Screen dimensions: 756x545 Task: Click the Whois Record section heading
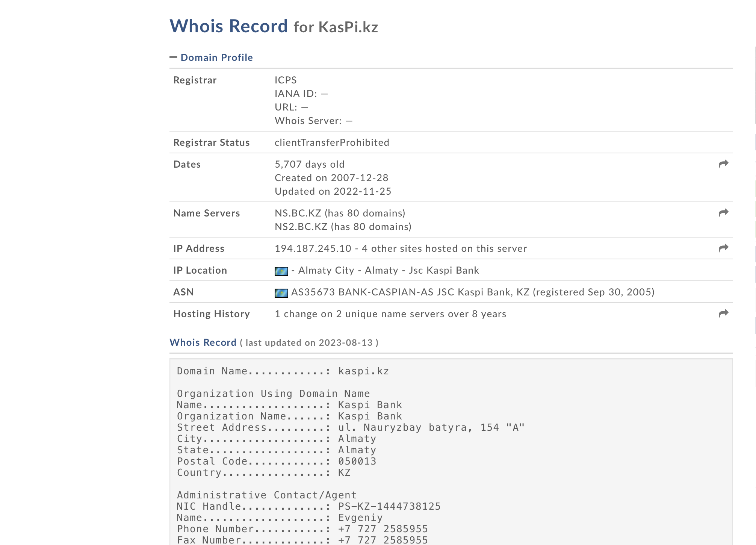coord(203,342)
